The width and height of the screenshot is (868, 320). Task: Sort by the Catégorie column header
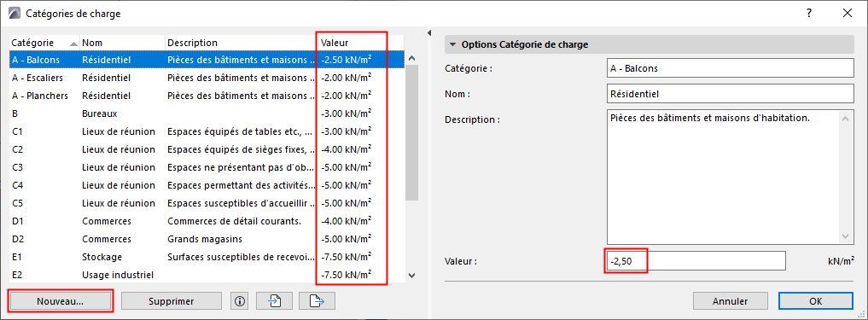[44, 43]
